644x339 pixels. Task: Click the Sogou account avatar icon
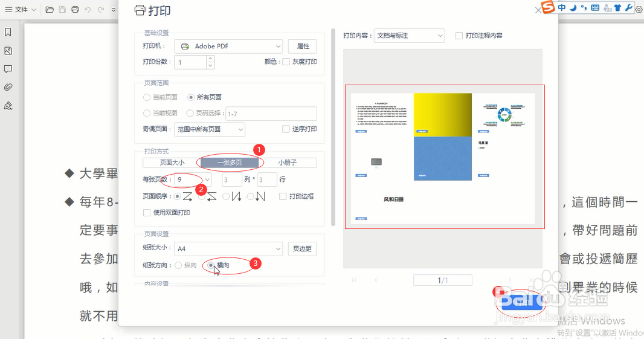pos(607,8)
